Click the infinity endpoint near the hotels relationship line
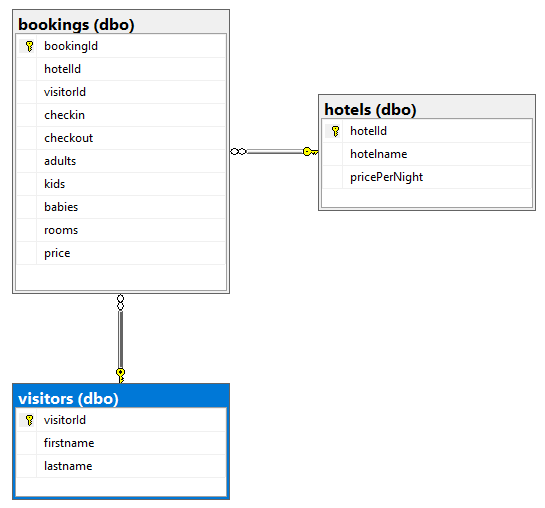Viewport: 545px width, 508px height. coord(238,151)
